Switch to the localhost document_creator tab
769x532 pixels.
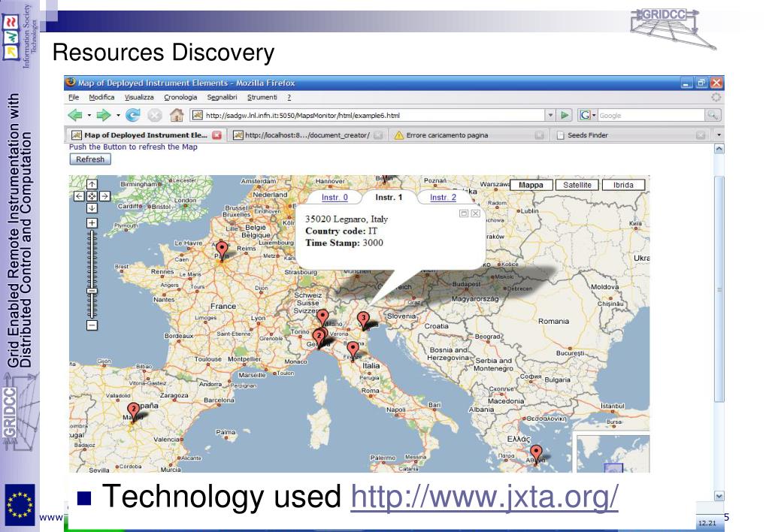click(x=307, y=135)
